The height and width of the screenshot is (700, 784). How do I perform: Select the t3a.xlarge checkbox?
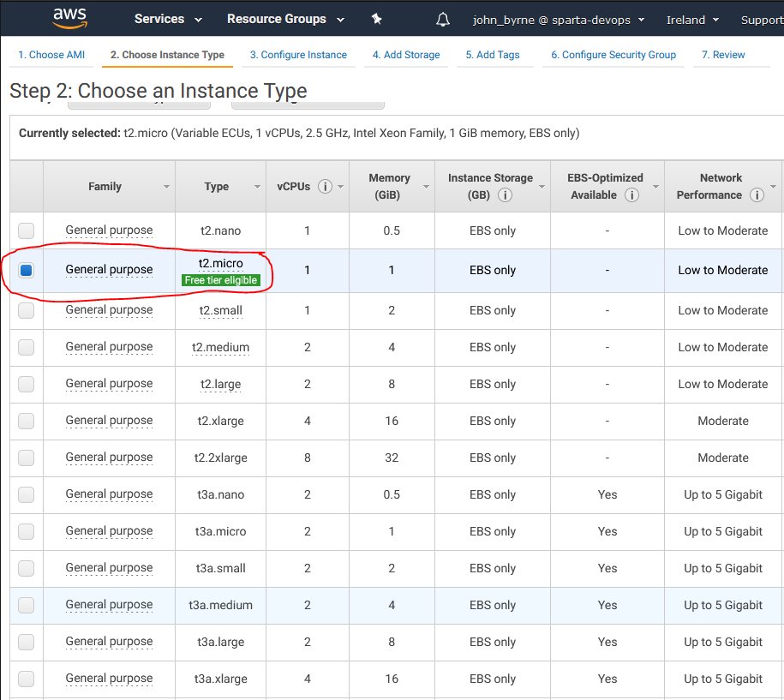click(x=26, y=679)
